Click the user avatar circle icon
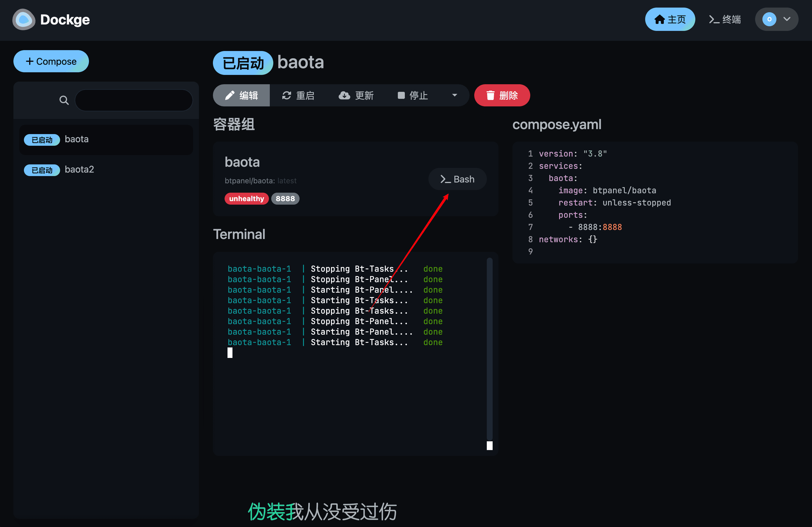This screenshot has height=527, width=812. (x=769, y=20)
